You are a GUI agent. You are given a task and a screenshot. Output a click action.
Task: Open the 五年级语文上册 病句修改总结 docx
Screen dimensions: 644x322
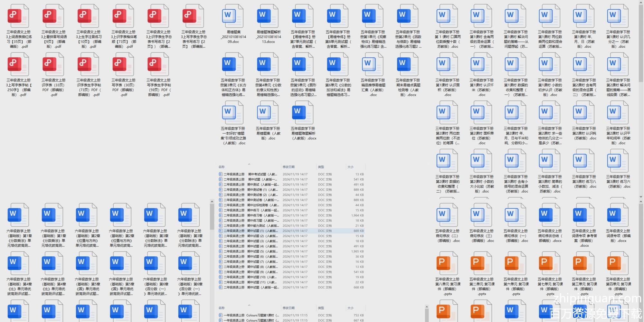(x=550, y=216)
